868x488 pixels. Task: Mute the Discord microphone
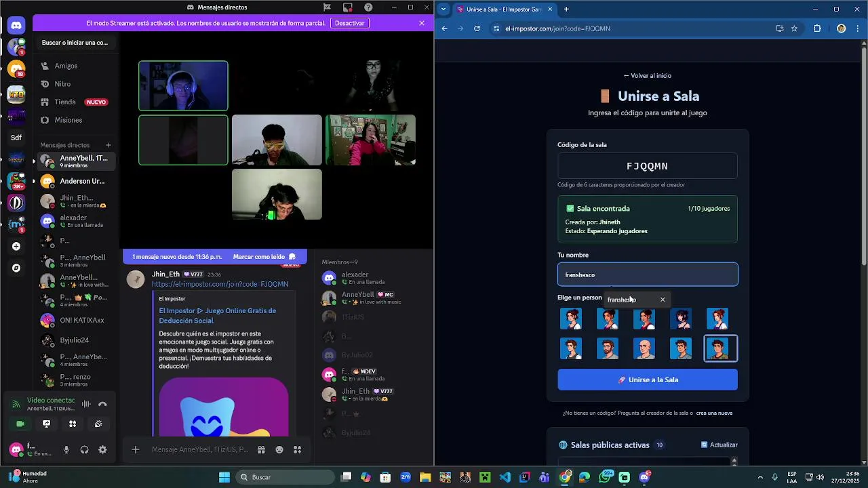pos(66,449)
